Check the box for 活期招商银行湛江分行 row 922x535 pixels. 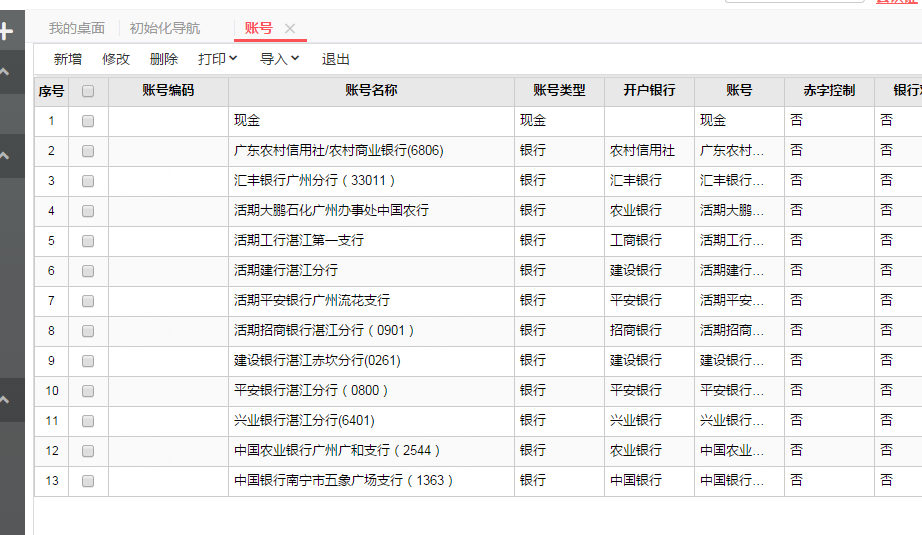tap(88, 331)
